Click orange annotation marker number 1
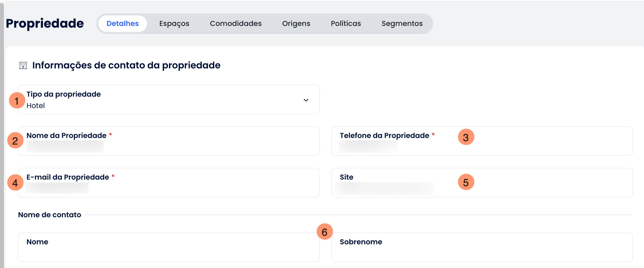Viewport: 644px width, 268px height. click(x=17, y=100)
